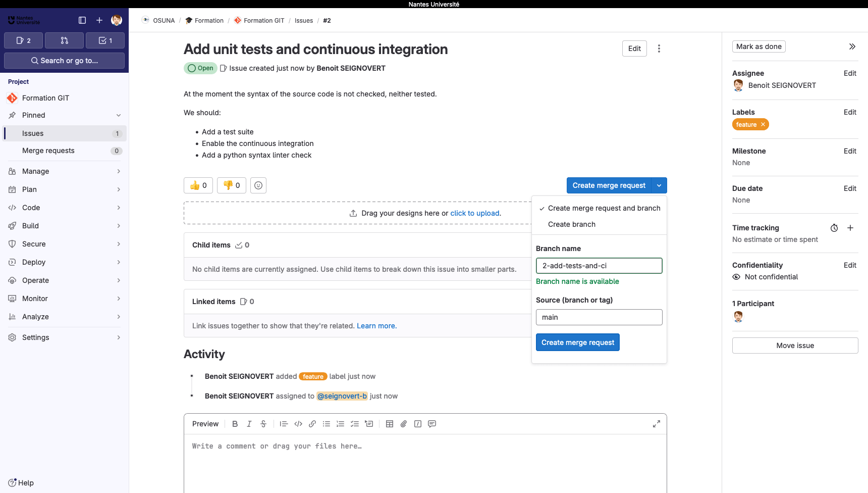Screen dimensions: 868x493
Task: Open Search or go to field
Action: coord(64,61)
